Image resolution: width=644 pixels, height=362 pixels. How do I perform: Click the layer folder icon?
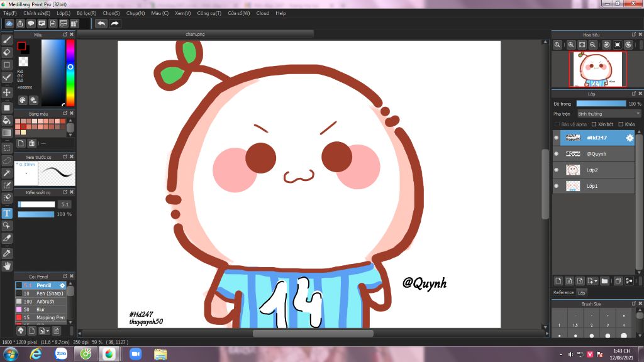(604, 281)
